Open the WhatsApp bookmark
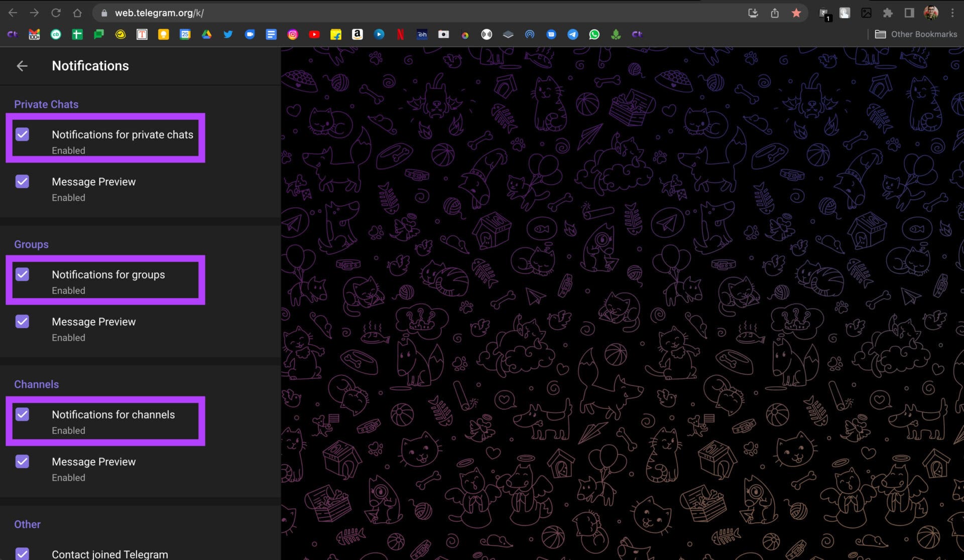 point(594,35)
